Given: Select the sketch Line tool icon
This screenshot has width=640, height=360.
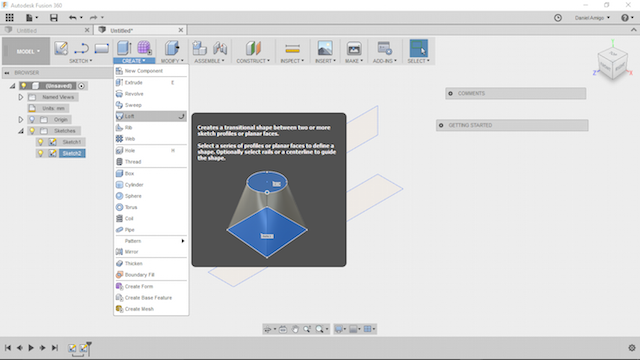Looking at the screenshot, I should tap(81, 48).
